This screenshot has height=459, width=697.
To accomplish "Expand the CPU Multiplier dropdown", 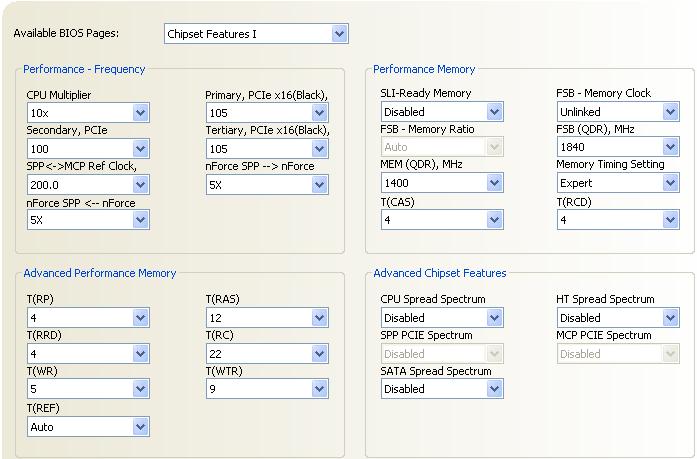I will pos(88,113).
